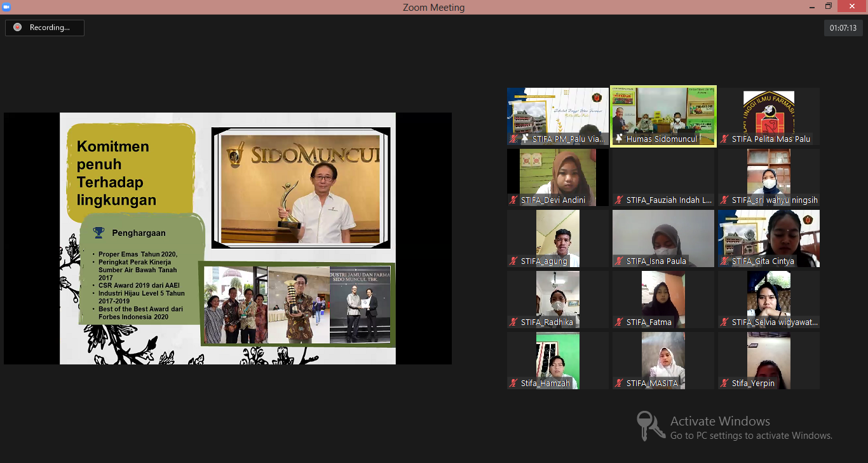
Task: Click the muted mic icon for Stifa_Yerpin
Action: tap(724, 383)
